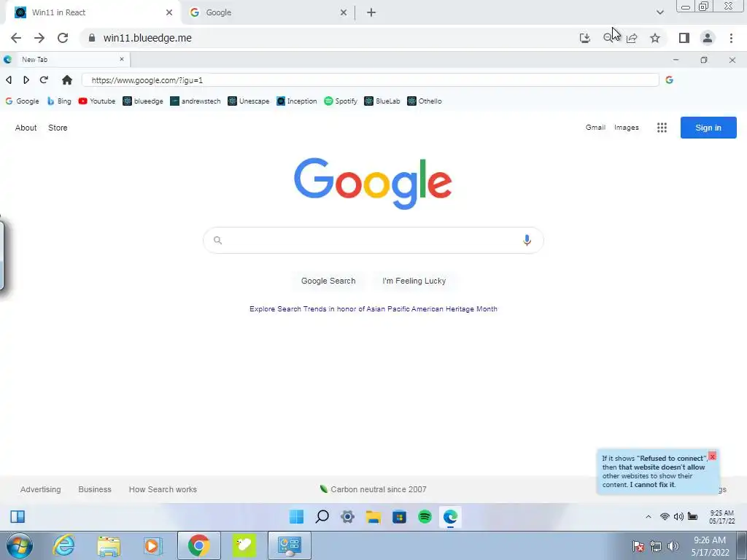Screen dimensions: 747x560
Task: Open the Youtube bookmark
Action: pyautogui.click(x=97, y=101)
